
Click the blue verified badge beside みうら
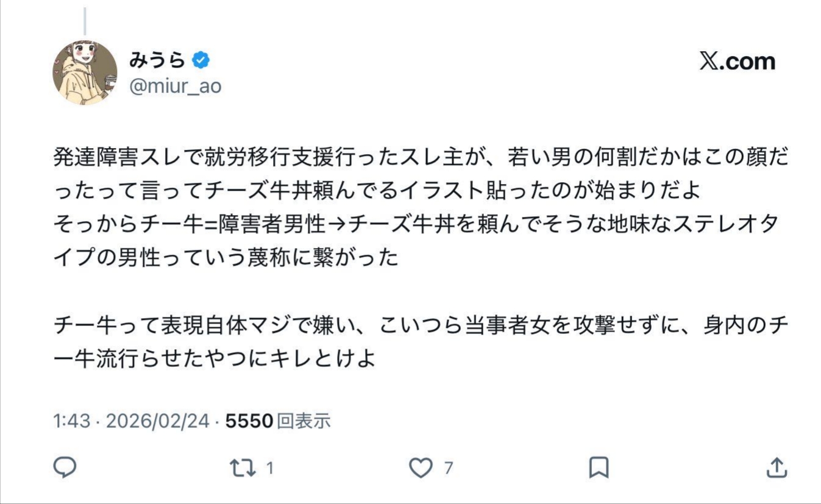pos(202,60)
